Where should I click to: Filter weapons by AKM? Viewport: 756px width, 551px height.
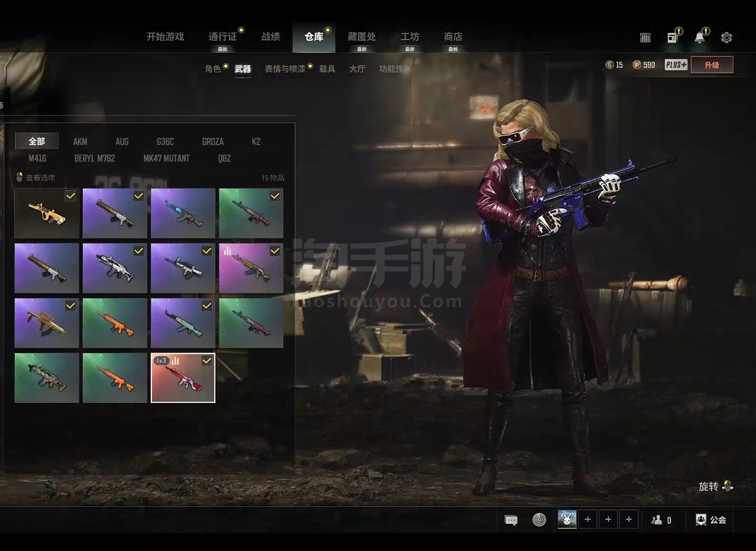[x=80, y=141]
